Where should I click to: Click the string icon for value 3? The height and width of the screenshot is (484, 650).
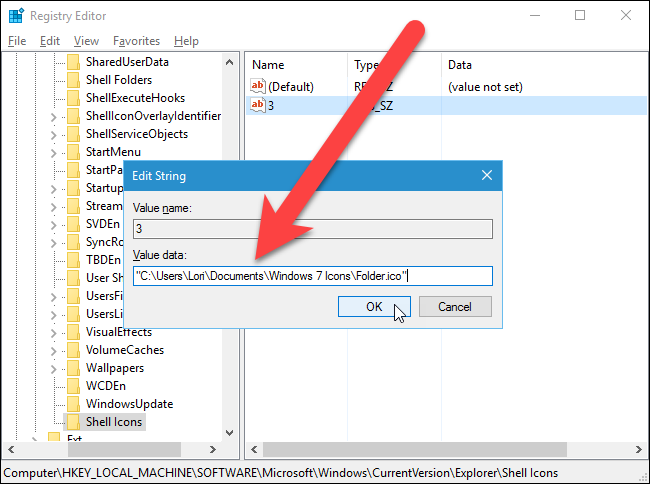pos(257,105)
